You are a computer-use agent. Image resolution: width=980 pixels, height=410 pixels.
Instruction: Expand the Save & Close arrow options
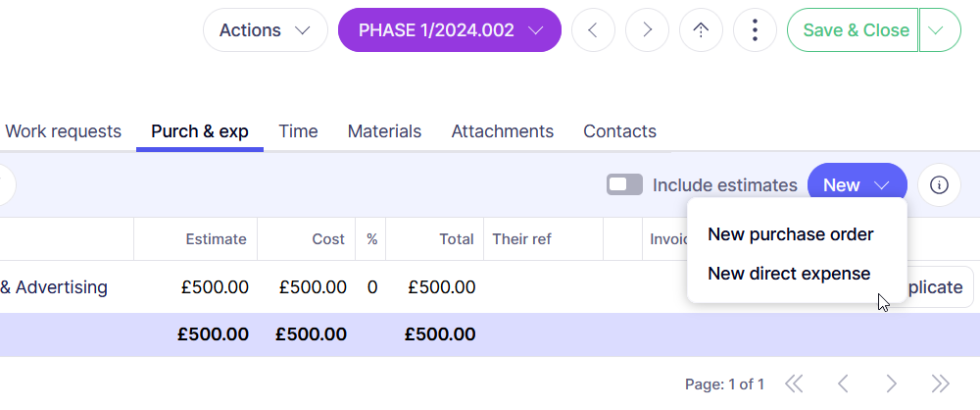[939, 30]
